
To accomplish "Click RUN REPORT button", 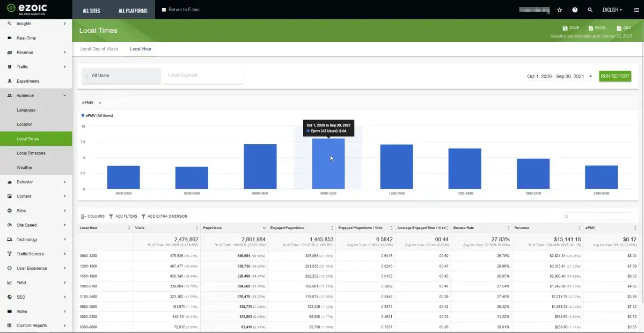I will point(615,76).
